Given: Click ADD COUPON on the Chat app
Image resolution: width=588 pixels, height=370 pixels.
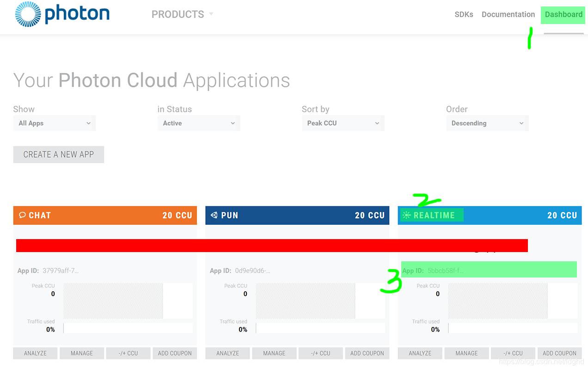Looking at the screenshot, I should point(175,353).
